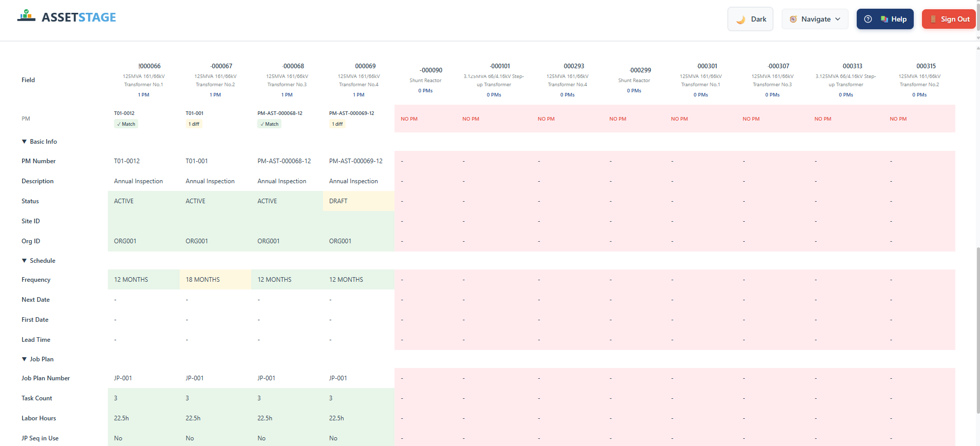Screen dimensions: 980x446
Task: Click the compass icon on Navigate
Action: tap(793, 20)
